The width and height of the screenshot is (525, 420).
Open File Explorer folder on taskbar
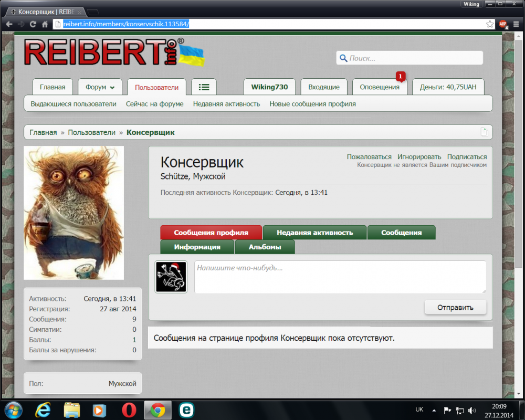pyautogui.click(x=71, y=410)
